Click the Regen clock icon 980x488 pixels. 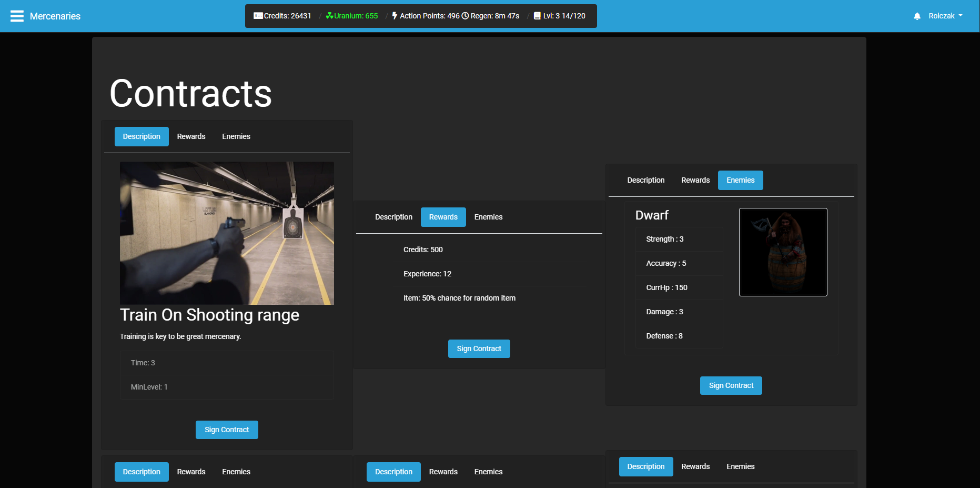(464, 16)
